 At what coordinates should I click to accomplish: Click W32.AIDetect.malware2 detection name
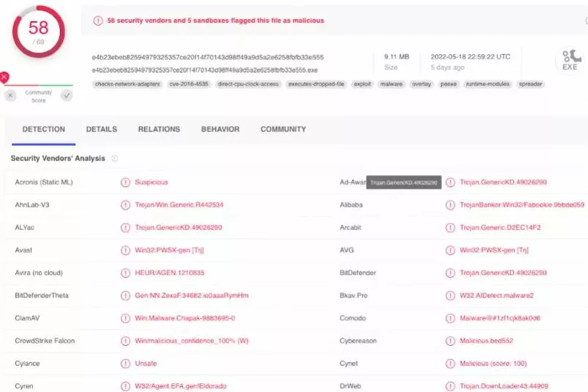click(496, 295)
